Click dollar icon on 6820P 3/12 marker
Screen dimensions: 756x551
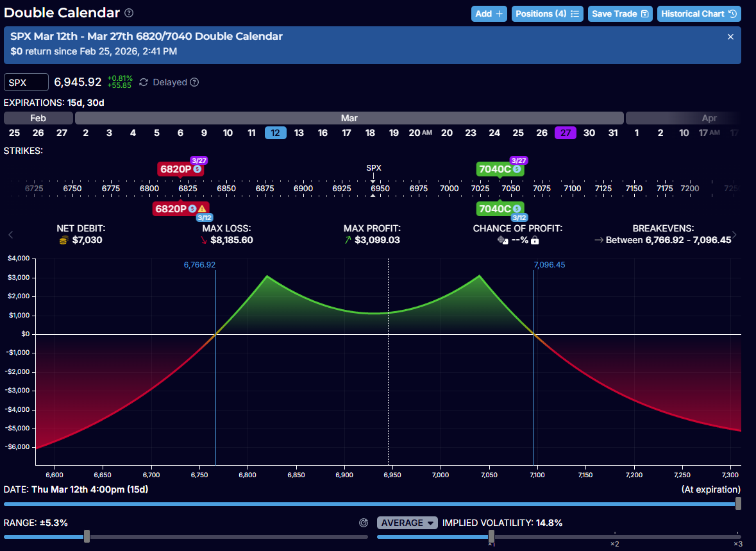click(x=192, y=209)
